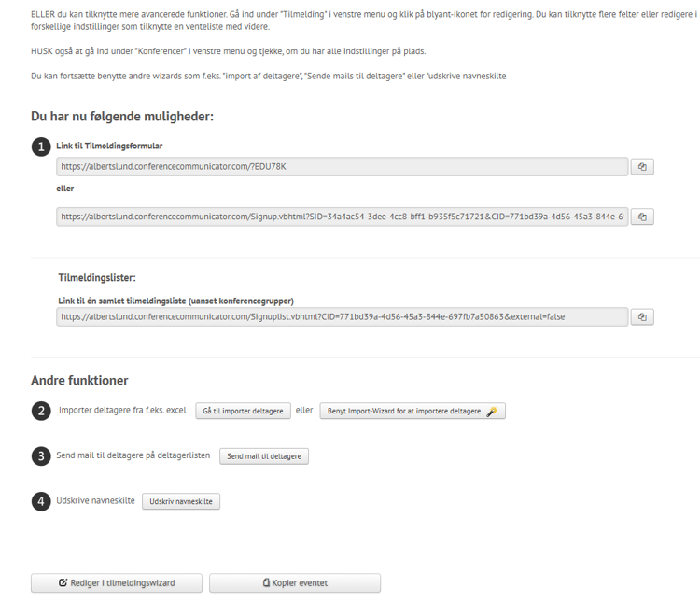Copy the long Signup.vbhtml link

[642, 217]
